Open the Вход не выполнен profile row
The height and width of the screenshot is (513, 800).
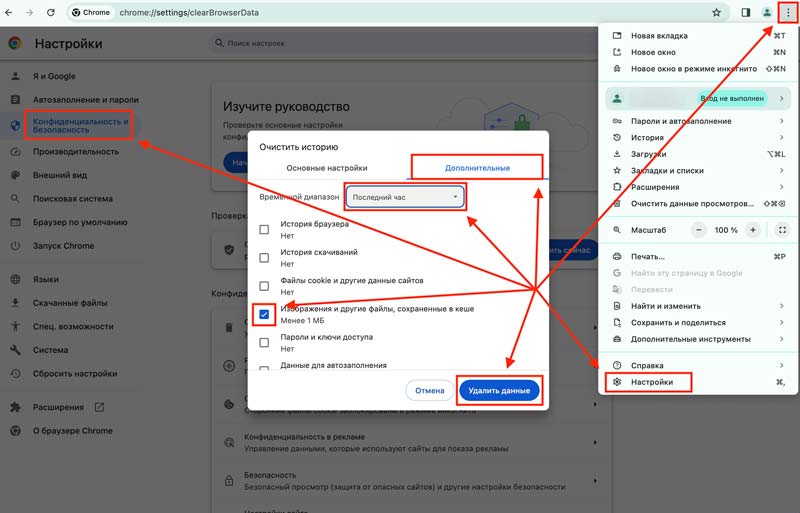point(698,99)
